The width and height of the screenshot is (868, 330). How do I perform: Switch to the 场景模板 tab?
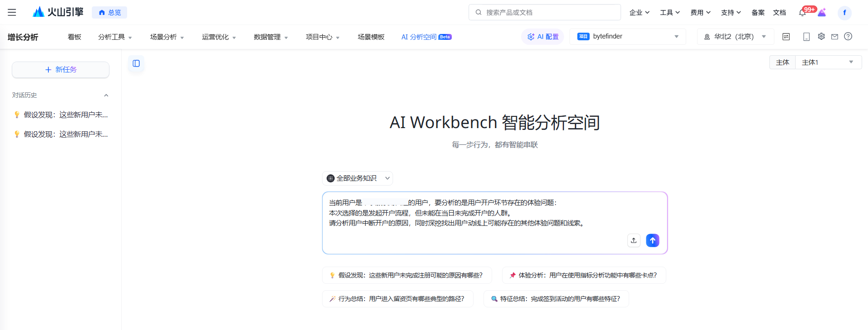point(371,37)
